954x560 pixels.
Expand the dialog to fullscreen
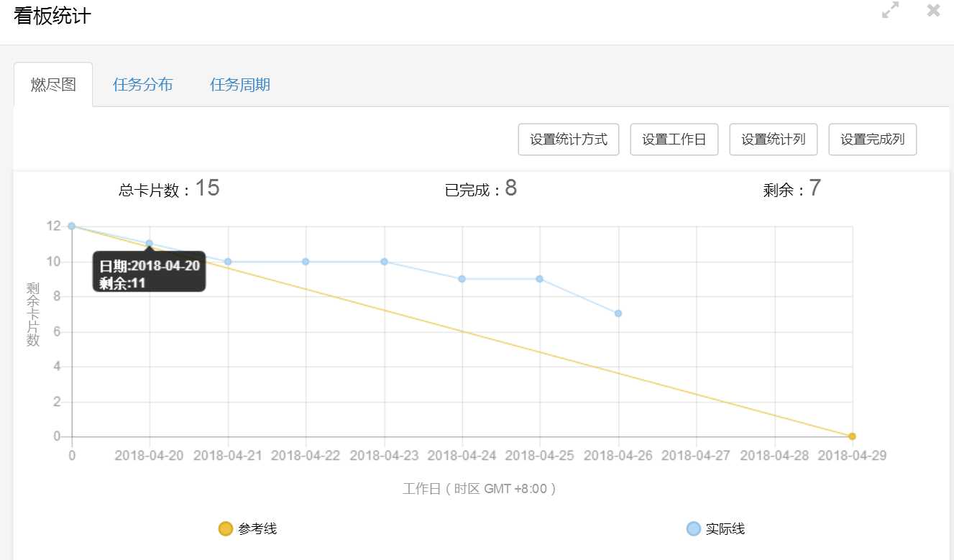890,11
